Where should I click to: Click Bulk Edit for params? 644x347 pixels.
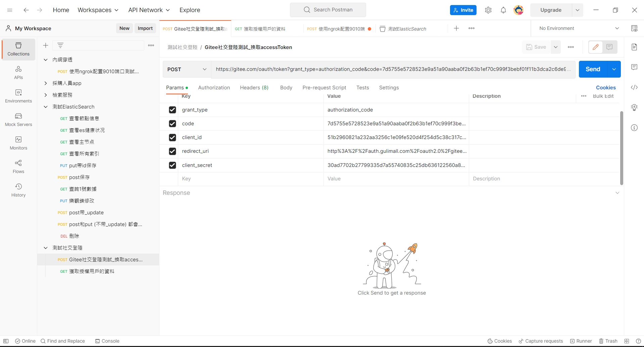click(x=603, y=96)
